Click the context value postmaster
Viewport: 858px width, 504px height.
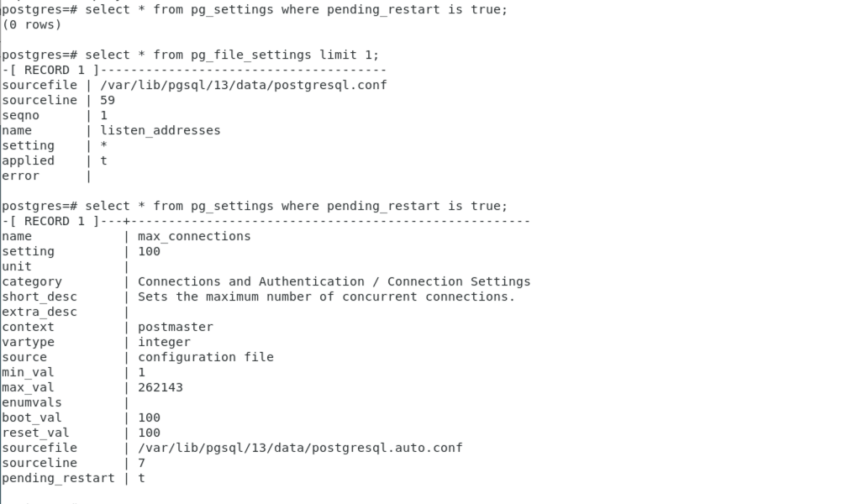(176, 328)
